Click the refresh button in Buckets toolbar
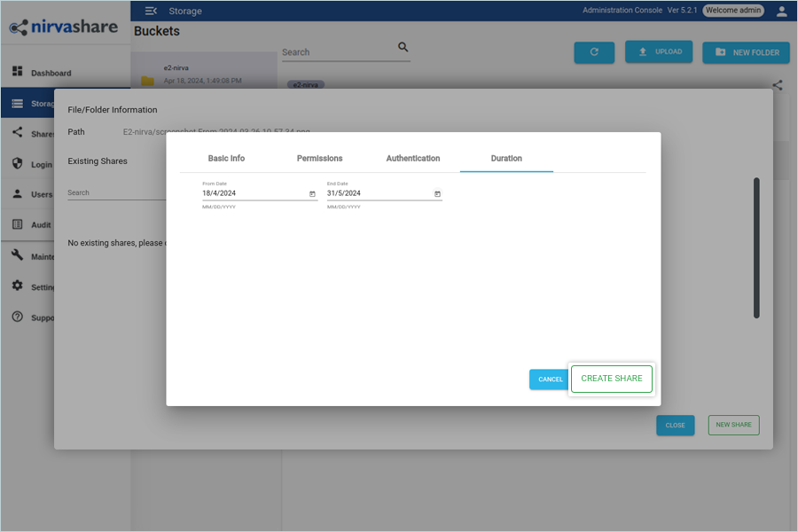 tap(594, 52)
